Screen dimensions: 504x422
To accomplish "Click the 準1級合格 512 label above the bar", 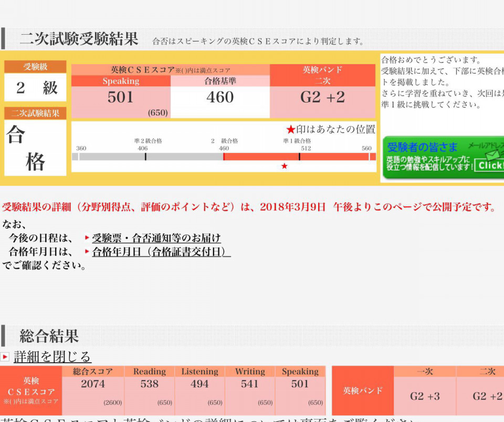I will [297, 145].
